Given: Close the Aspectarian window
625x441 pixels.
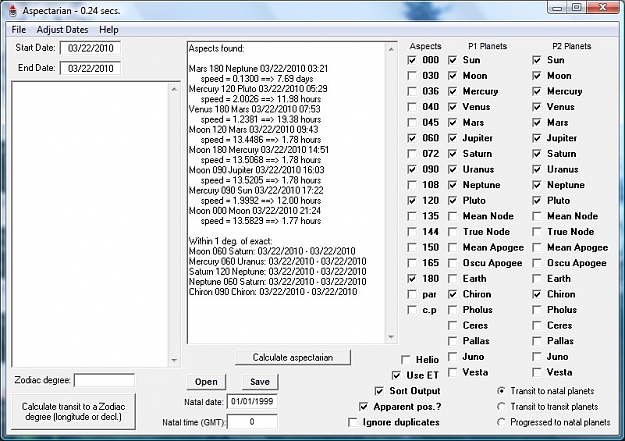Looking at the screenshot, I should (603, 8).
